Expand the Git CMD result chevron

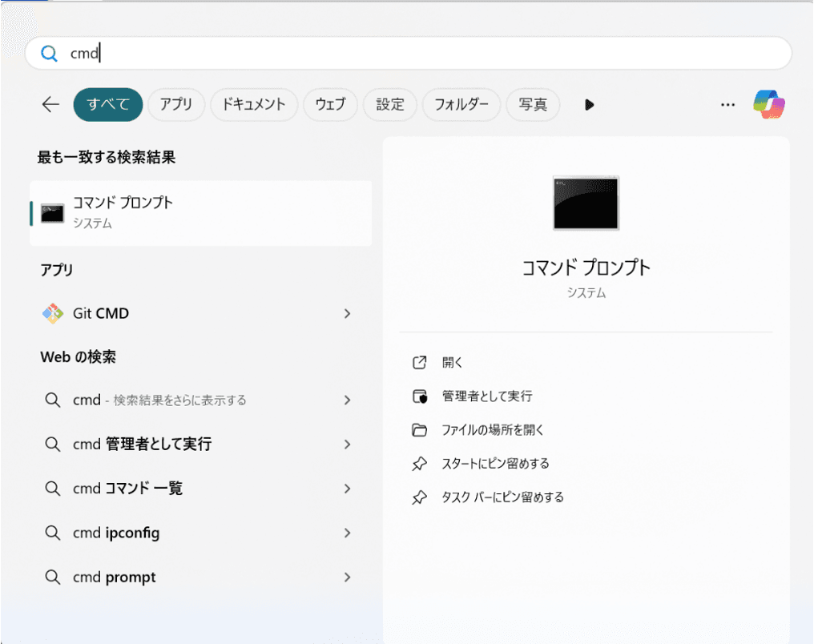pyautogui.click(x=347, y=314)
